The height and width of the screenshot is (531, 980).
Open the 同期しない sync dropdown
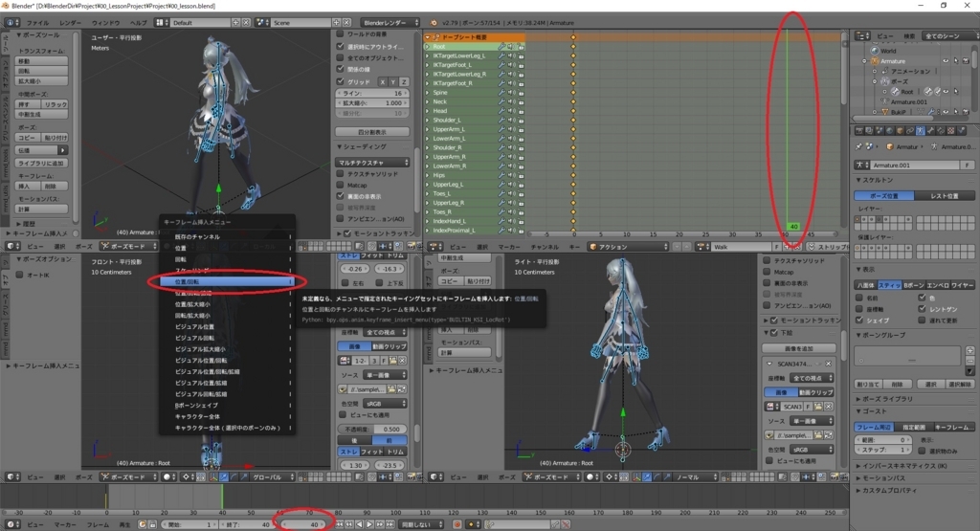(x=421, y=524)
